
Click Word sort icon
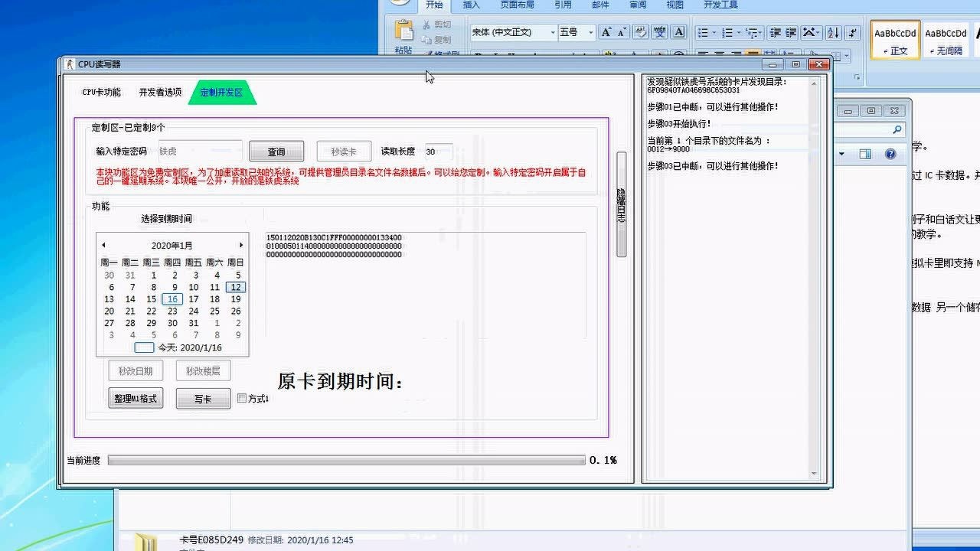click(834, 33)
